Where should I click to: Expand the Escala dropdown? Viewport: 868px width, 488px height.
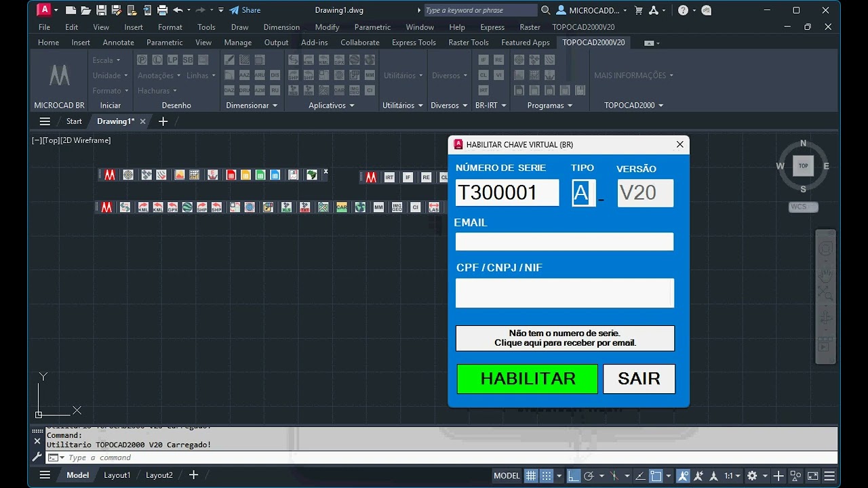[106, 60]
